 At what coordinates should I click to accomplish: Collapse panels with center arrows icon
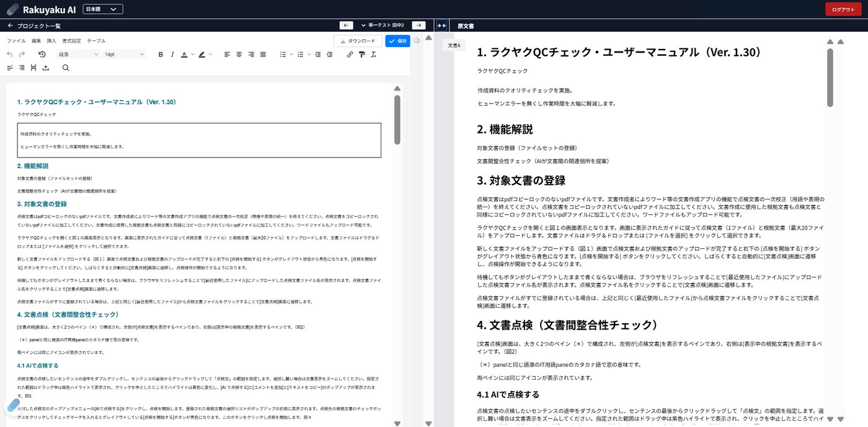click(441, 25)
